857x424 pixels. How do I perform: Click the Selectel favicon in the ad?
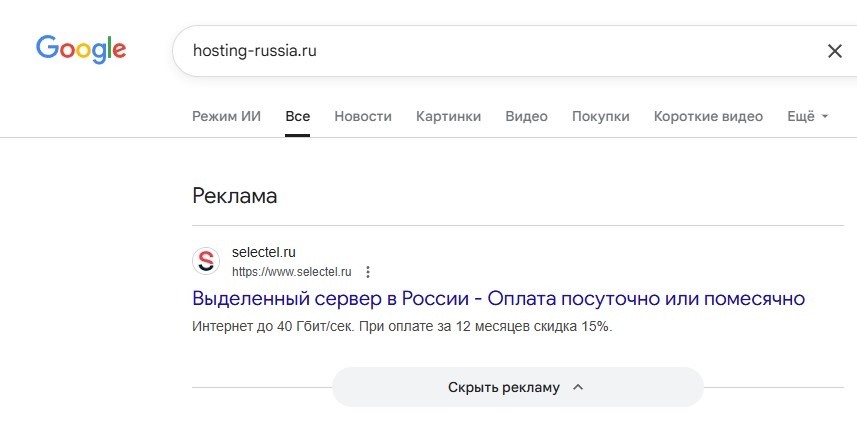point(206,261)
